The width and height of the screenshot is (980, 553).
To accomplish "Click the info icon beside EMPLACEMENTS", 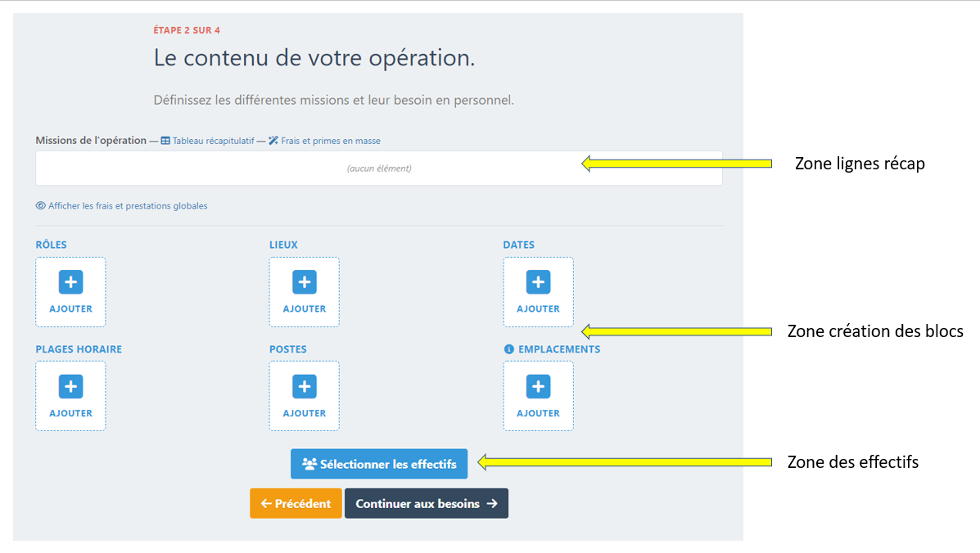I will click(x=508, y=349).
